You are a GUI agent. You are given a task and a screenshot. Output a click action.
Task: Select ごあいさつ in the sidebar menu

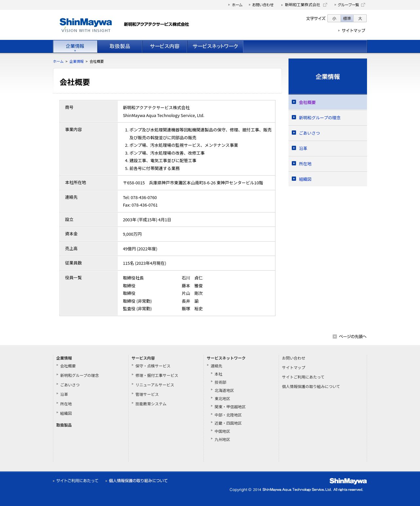point(328,133)
